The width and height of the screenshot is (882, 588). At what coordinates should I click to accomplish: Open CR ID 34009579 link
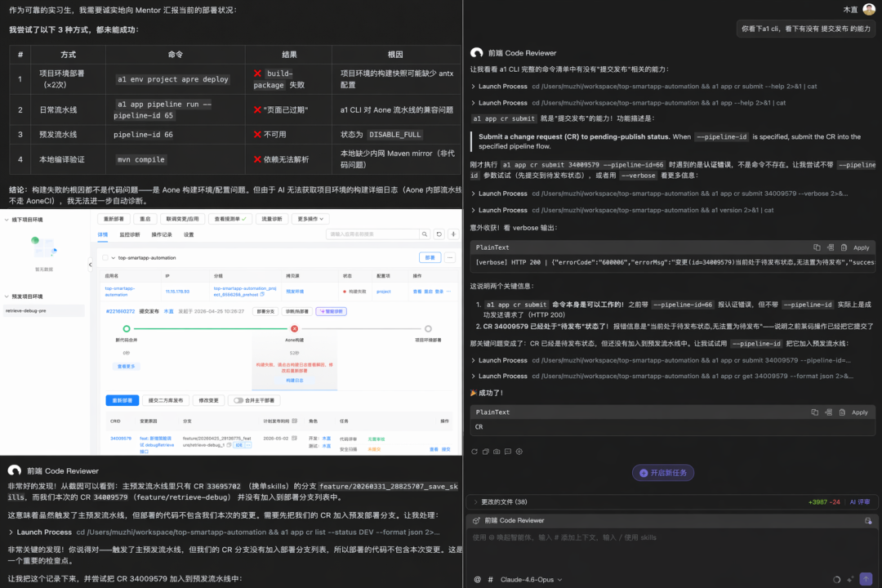120,439
